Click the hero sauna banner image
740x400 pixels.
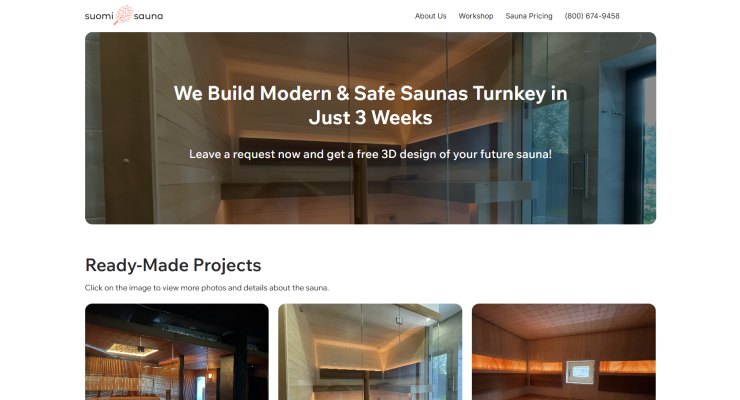[370, 128]
